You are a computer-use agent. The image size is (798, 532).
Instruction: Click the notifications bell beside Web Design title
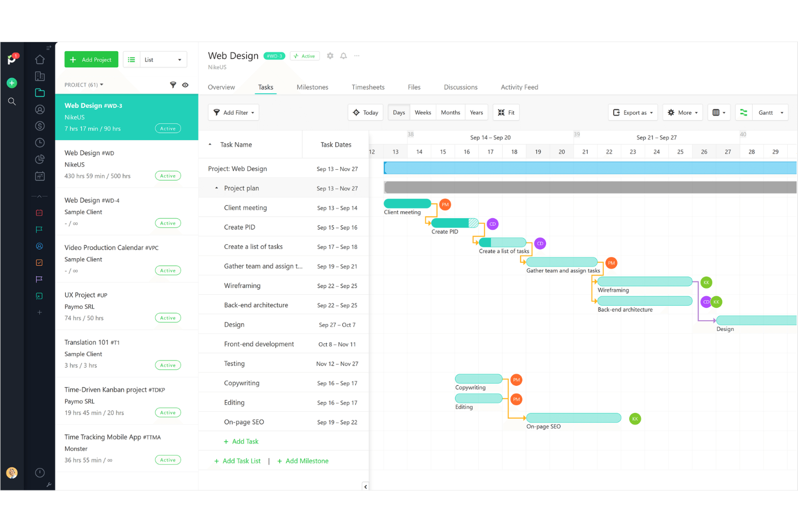pyautogui.click(x=343, y=56)
